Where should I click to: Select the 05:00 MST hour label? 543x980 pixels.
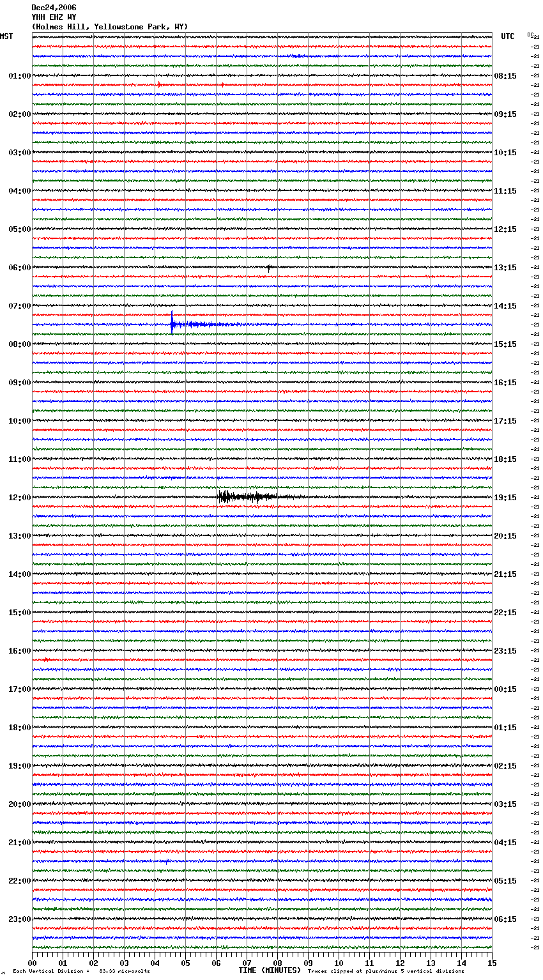20,229
